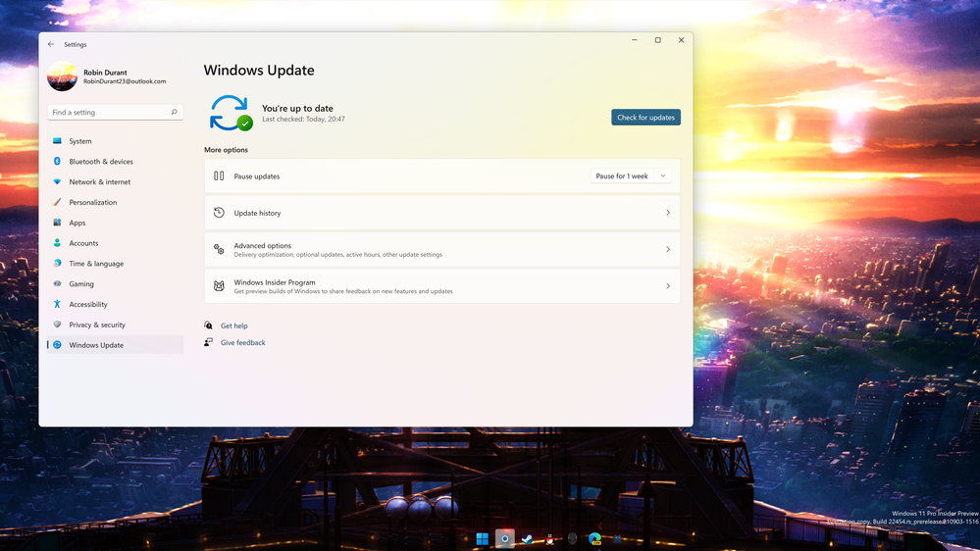The width and height of the screenshot is (980, 551).
Task: Click the Apps icon in sidebar
Action: pyautogui.click(x=57, y=223)
